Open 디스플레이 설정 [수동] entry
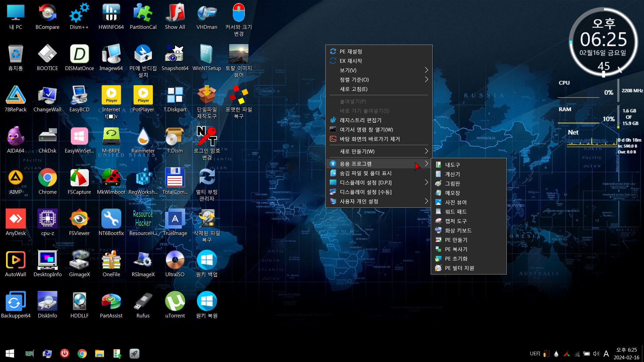 click(379, 192)
